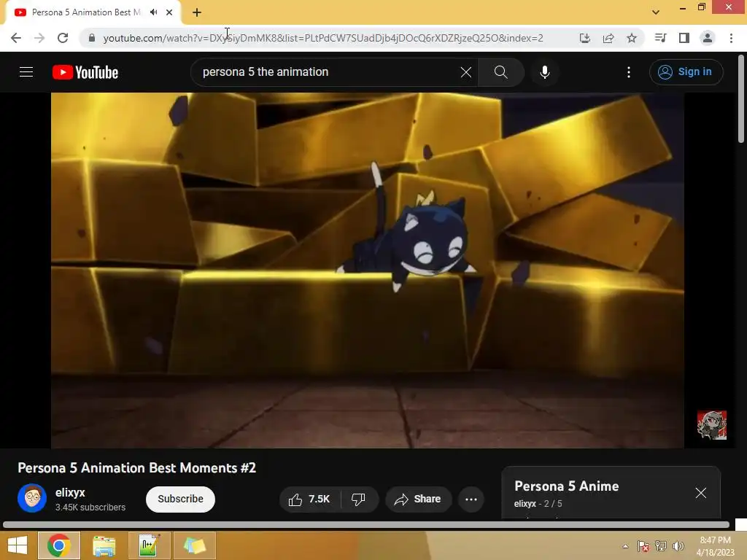
Task: Click the channel watermark in video corner
Action: (x=712, y=425)
